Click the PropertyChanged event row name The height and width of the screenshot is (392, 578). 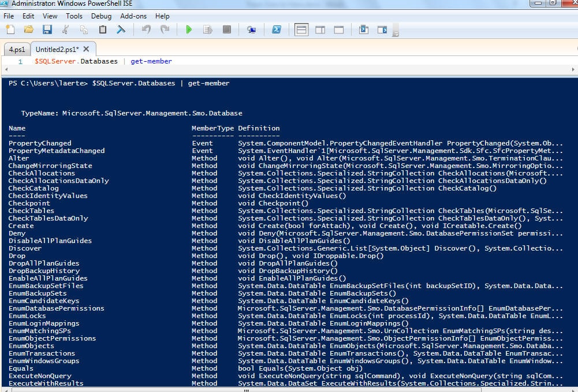tap(40, 143)
